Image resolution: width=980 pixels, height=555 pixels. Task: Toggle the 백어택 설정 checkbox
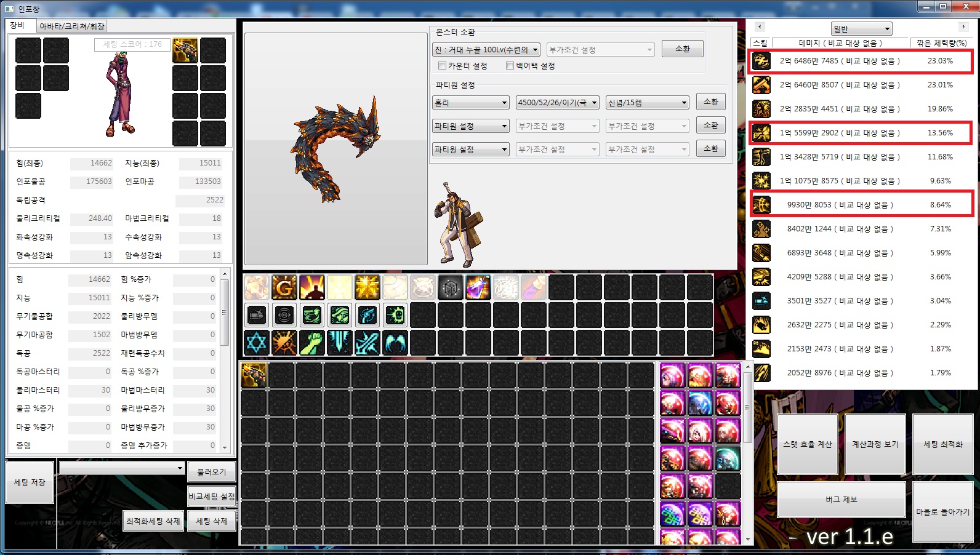coord(510,66)
